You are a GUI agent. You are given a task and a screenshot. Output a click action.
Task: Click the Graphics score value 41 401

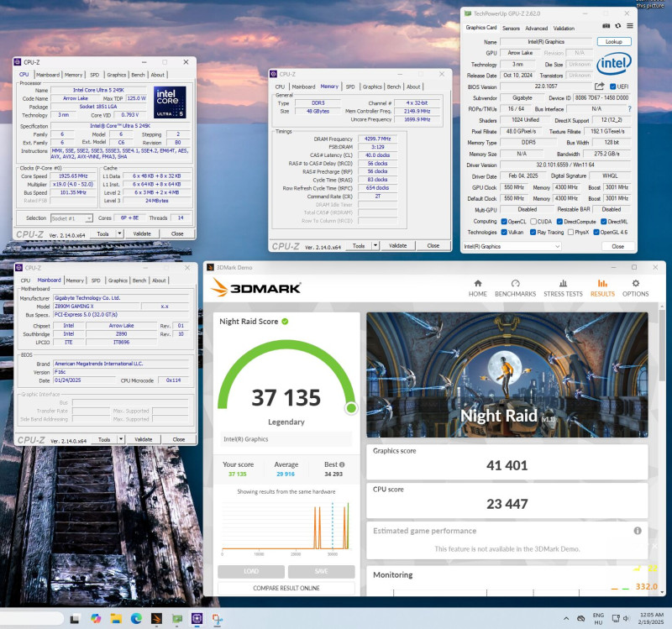coord(507,465)
